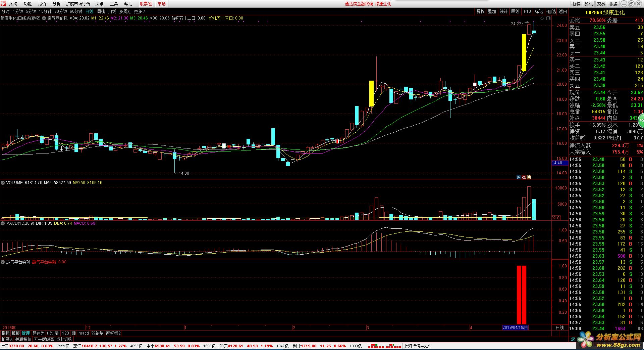
Task: Open the 模板 template tab
Action: tap(16, 333)
